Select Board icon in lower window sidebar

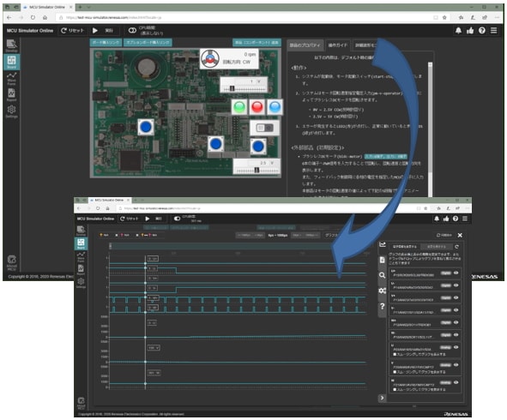point(81,243)
